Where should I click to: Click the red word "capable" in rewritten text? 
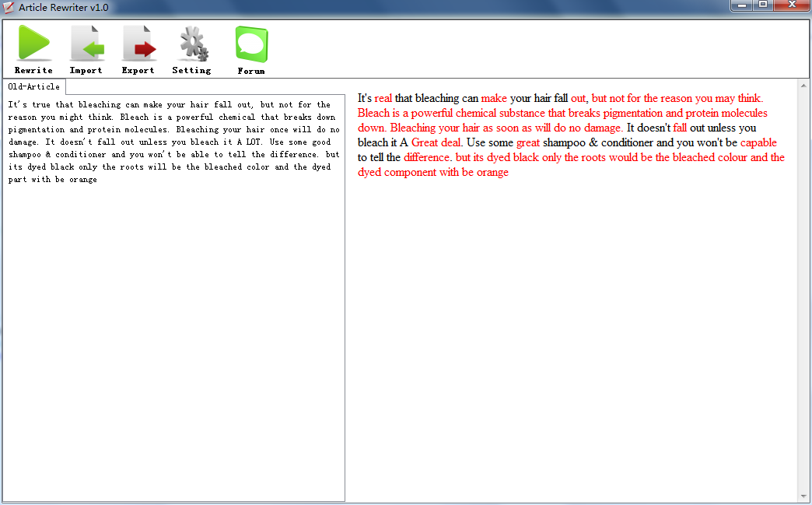click(758, 143)
